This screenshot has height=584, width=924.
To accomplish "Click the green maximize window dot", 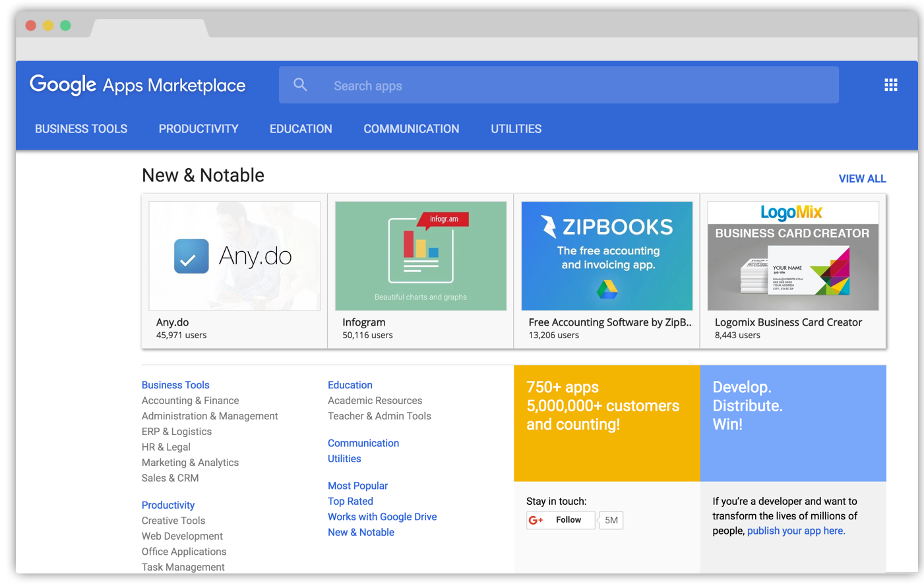I will click(x=65, y=26).
